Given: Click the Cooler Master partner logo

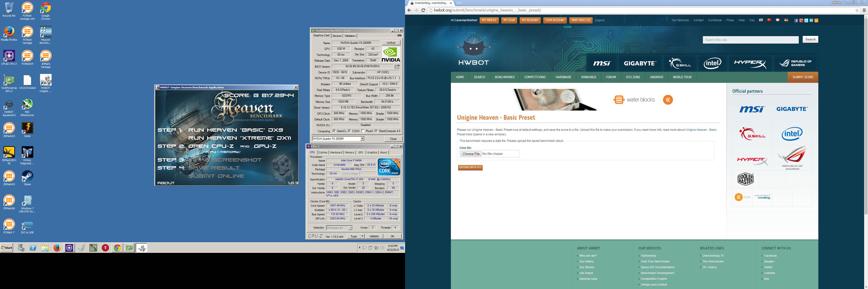Looking at the screenshot, I should [745, 179].
